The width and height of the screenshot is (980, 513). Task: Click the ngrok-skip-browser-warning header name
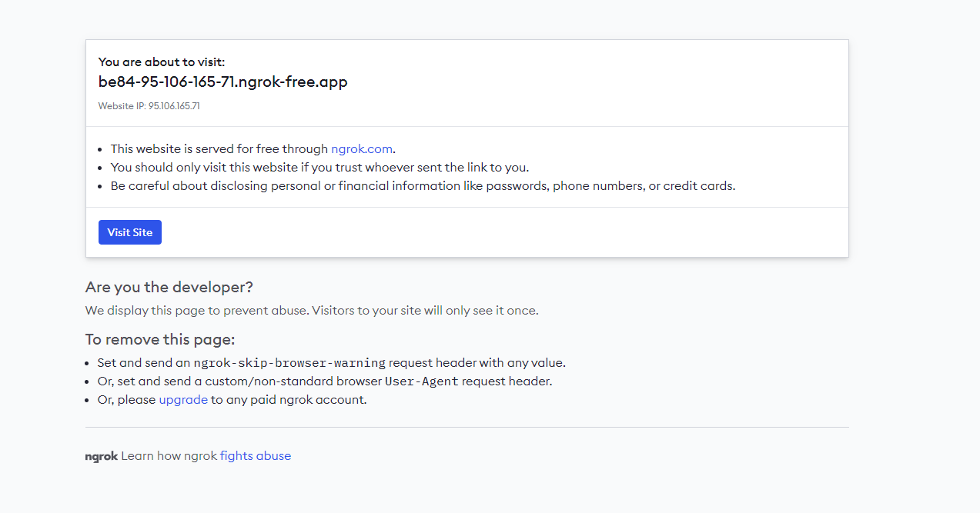pyautogui.click(x=289, y=363)
